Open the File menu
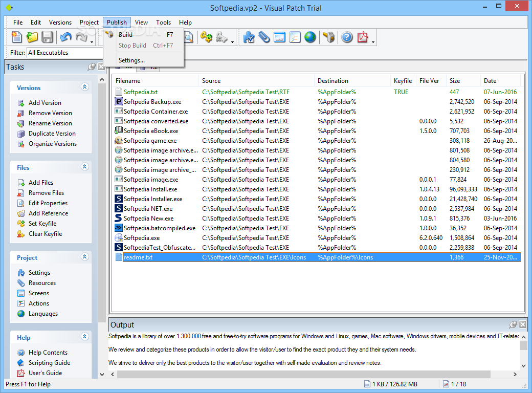This screenshot has width=532, height=393. (18, 23)
